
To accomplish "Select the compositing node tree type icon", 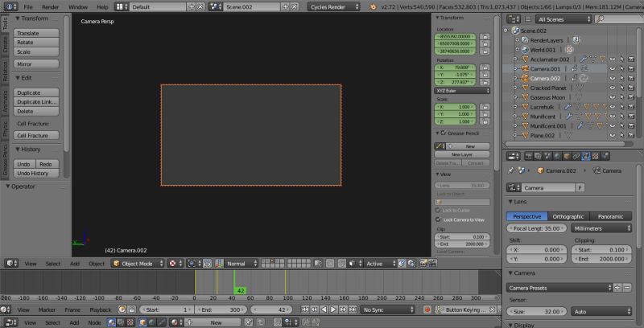I will click(x=122, y=322).
